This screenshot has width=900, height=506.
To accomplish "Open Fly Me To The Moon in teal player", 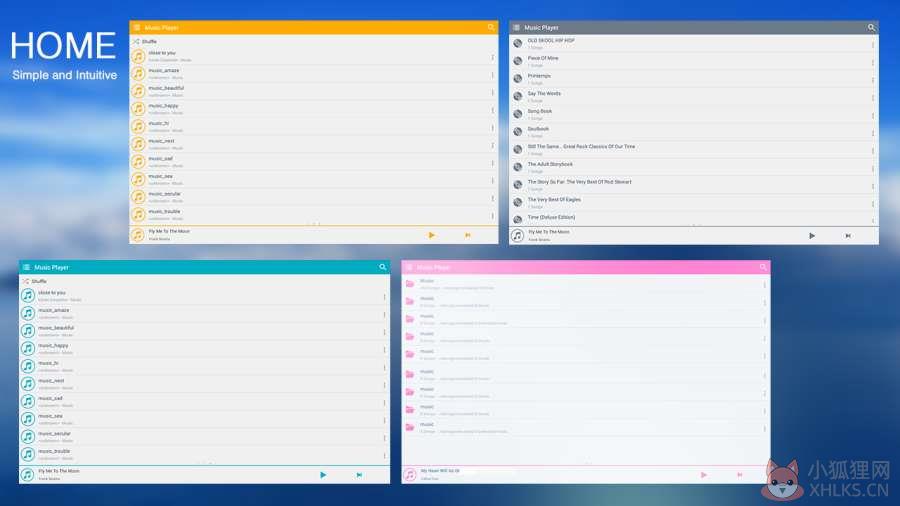I will tap(59, 471).
